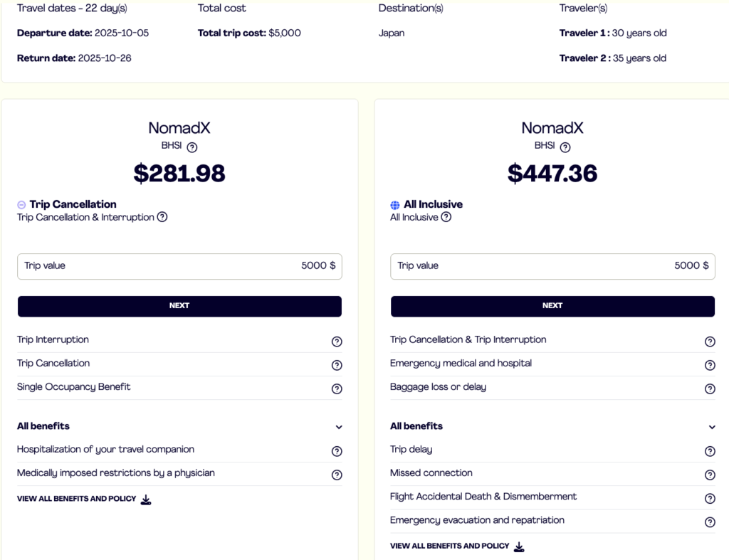Show info for Single Occupancy Benefit

(337, 389)
